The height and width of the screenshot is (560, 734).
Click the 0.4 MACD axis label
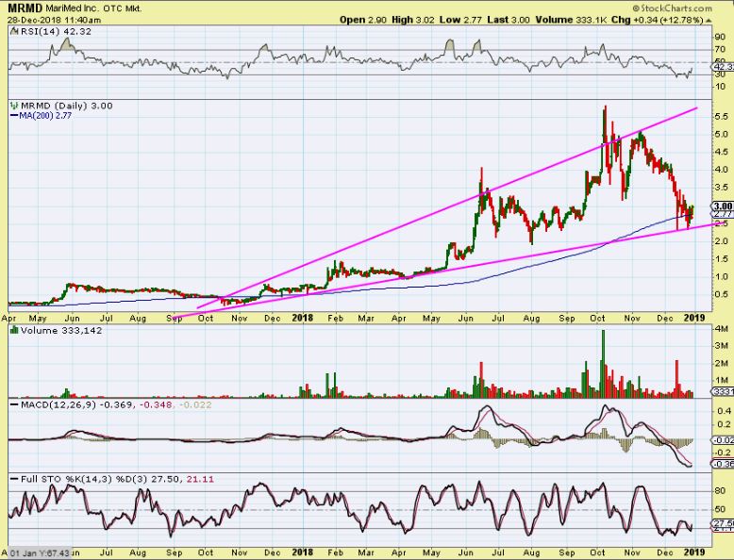click(x=724, y=411)
